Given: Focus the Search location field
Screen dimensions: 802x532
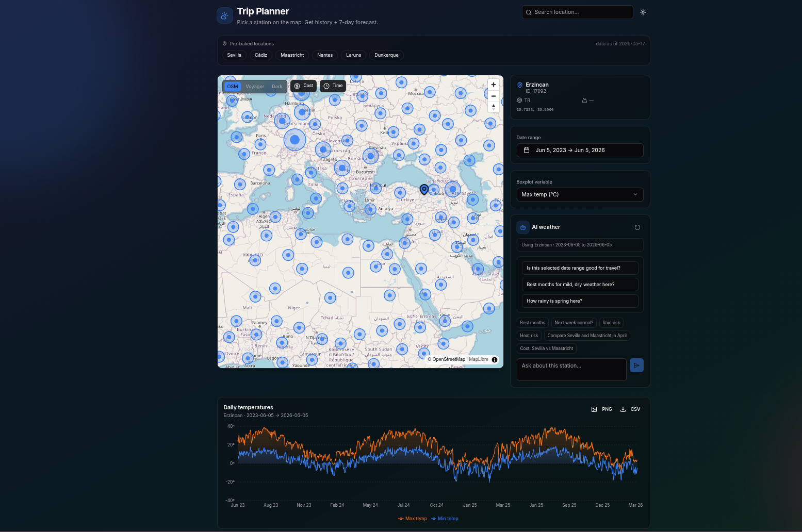Looking at the screenshot, I should click(578, 12).
